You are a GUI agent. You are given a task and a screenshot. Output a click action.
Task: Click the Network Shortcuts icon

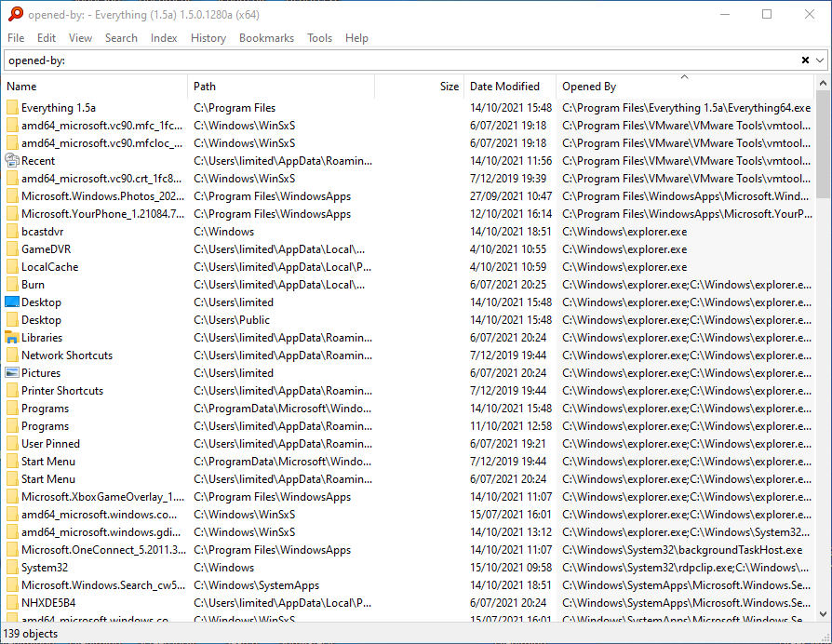(12, 355)
